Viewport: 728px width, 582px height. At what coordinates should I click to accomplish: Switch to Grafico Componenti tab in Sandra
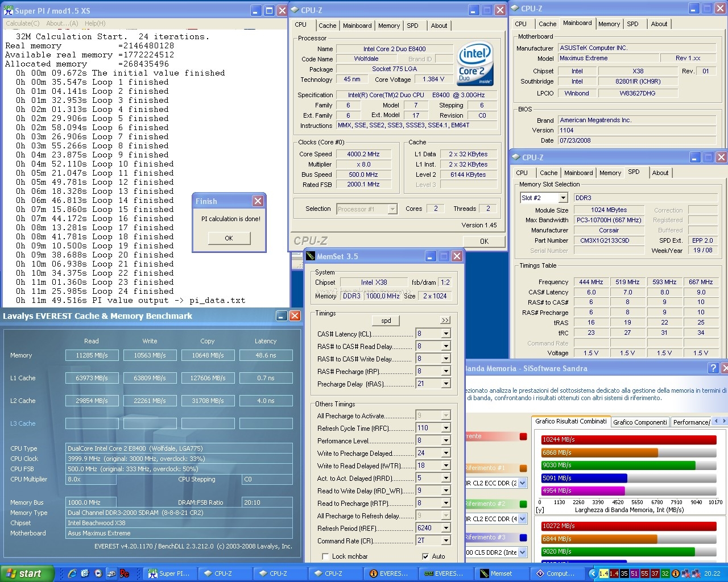pos(640,422)
